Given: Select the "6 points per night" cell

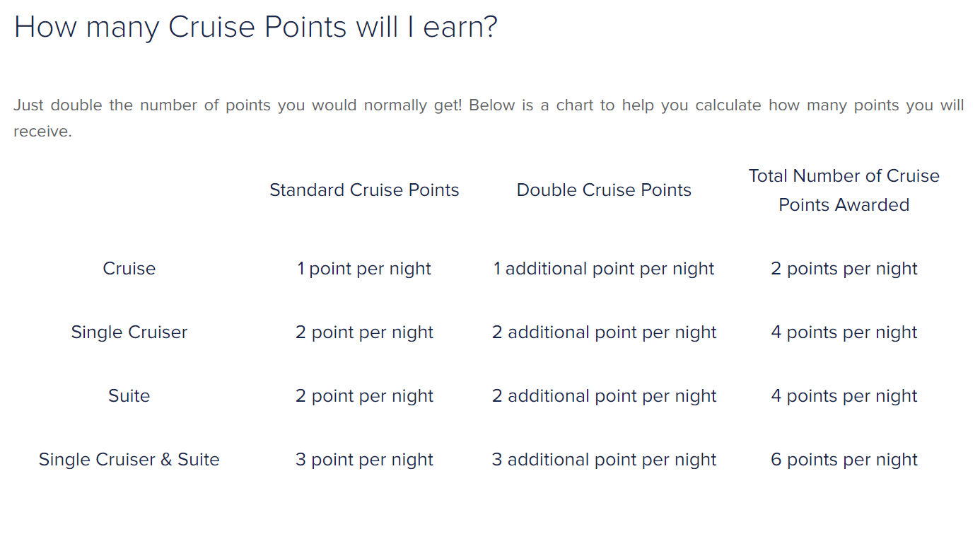Looking at the screenshot, I should pos(844,460).
